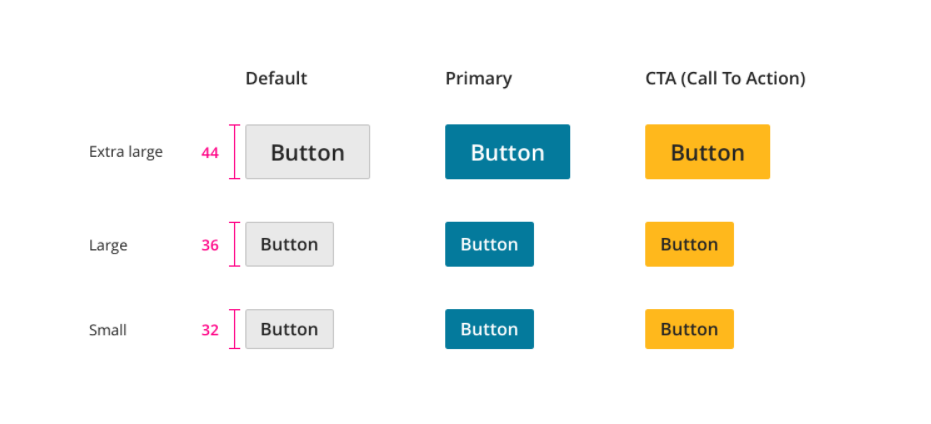Select the small Primary teal button

[489, 329]
